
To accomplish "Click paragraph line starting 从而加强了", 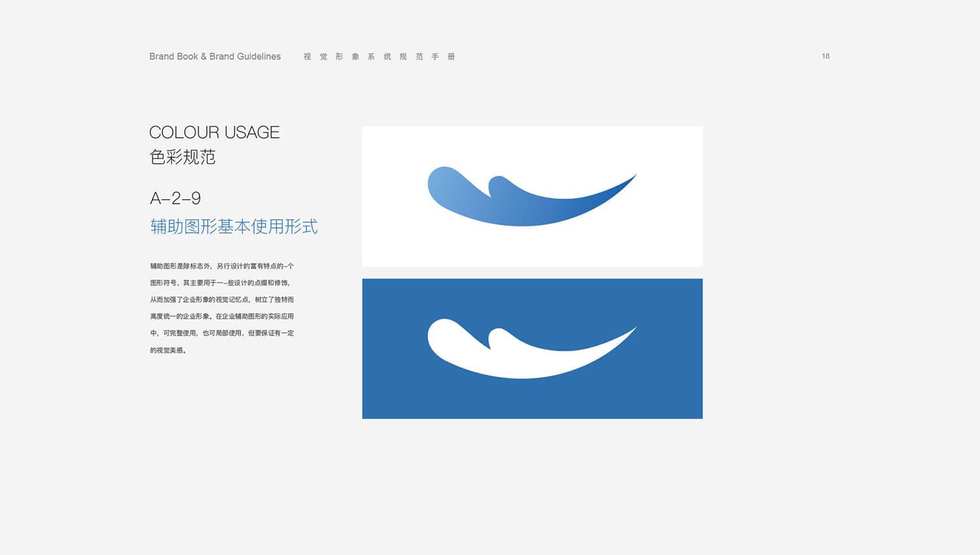I will (221, 300).
